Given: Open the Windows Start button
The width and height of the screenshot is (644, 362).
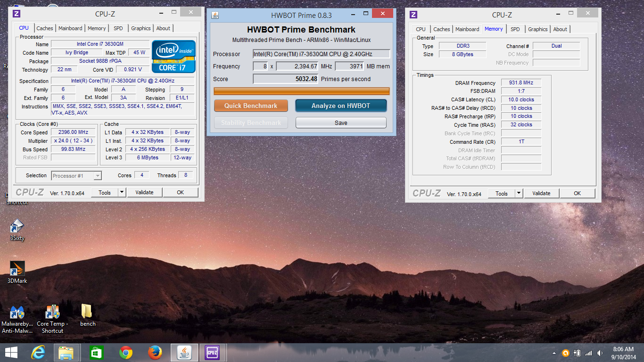Looking at the screenshot, I should [11, 353].
